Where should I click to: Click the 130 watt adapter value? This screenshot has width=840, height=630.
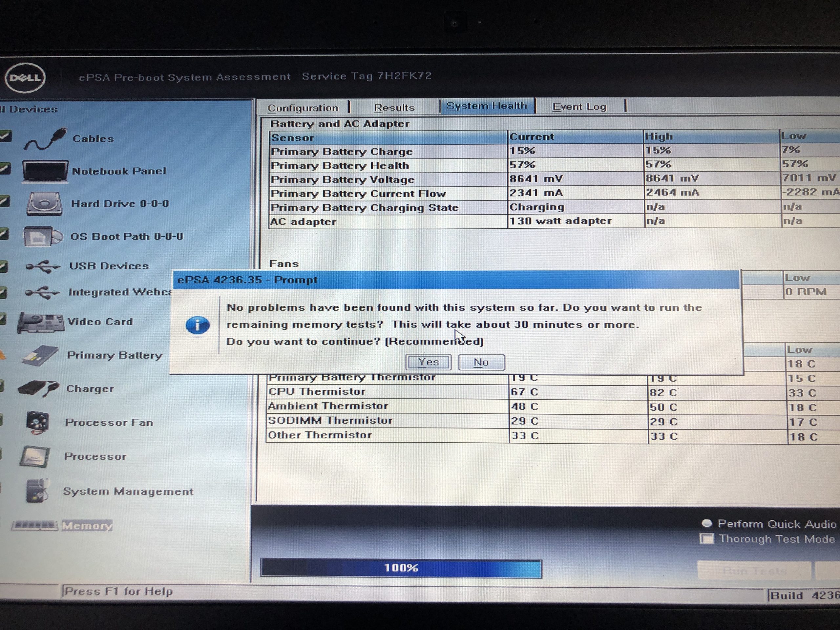pyautogui.click(x=560, y=220)
